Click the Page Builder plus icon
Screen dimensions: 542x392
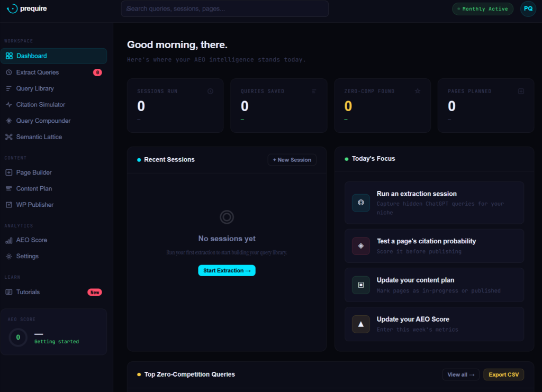(x=9, y=172)
